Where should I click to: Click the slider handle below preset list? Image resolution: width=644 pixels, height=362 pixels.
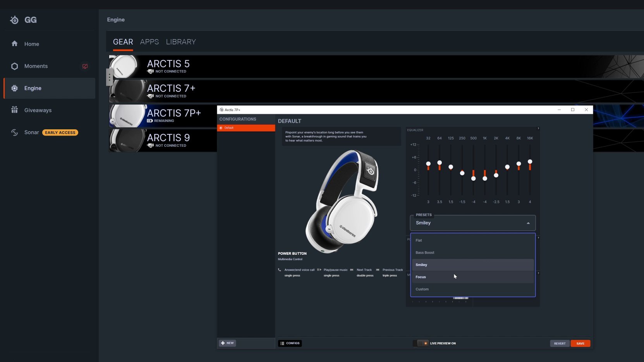(x=460, y=298)
